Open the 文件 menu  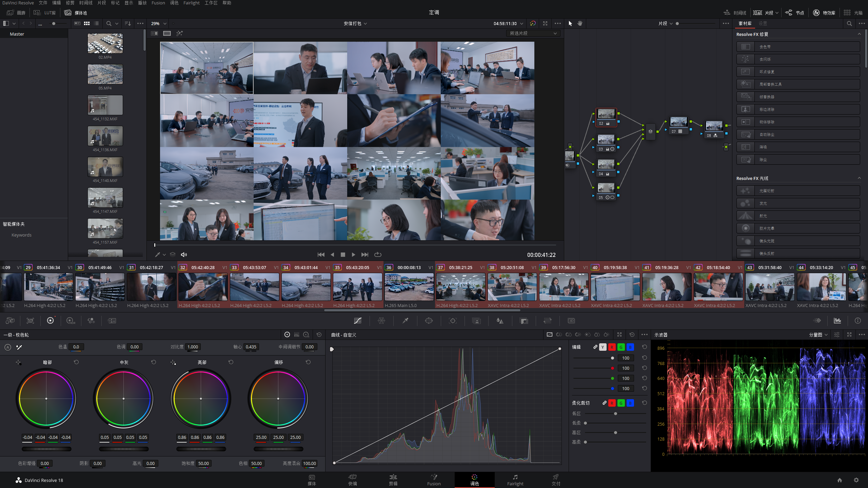[x=43, y=3]
